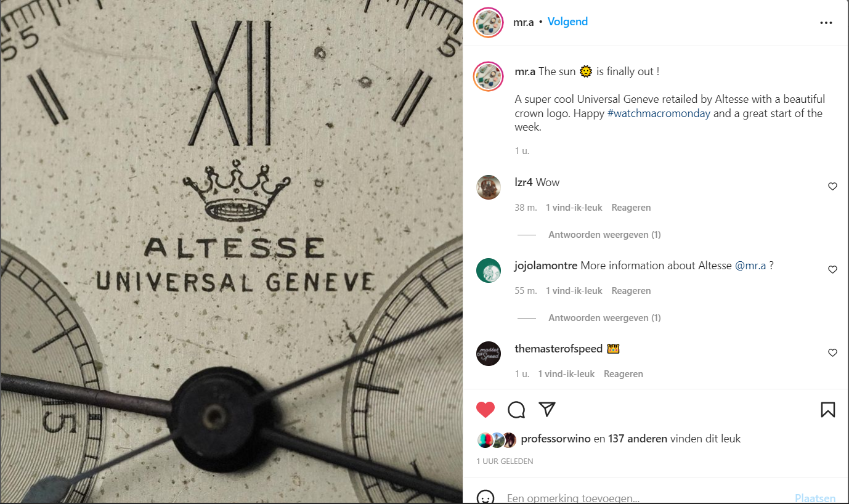Open emoji picker smiley icon
The height and width of the screenshot is (504, 849).
(x=485, y=497)
